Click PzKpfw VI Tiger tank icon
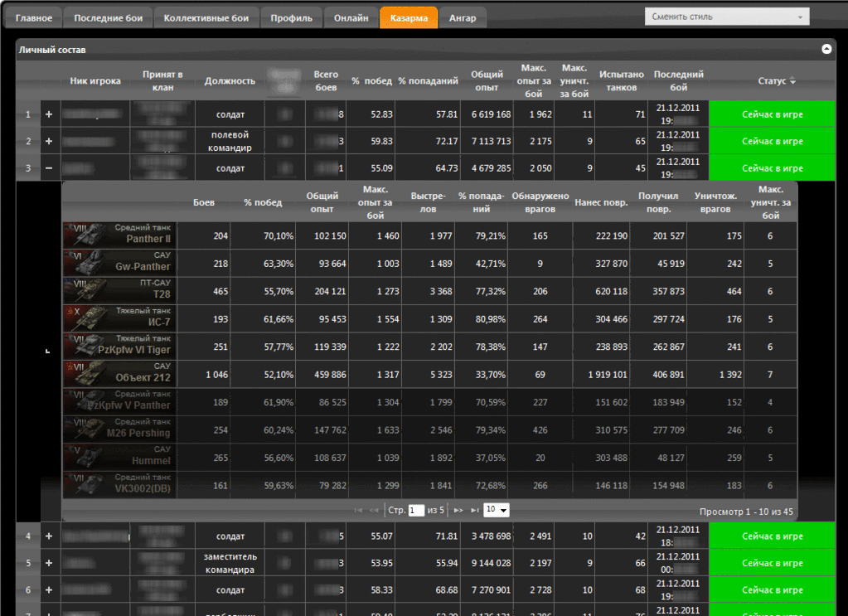This screenshot has height=616, width=848. [x=119, y=347]
